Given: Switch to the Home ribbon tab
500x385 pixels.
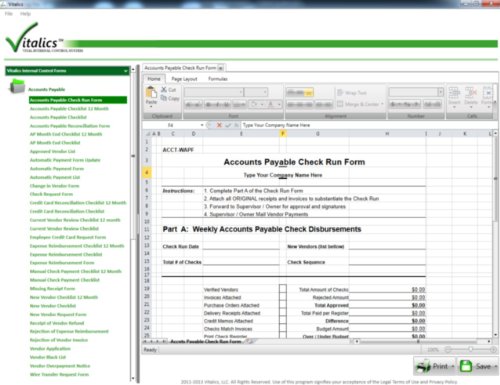Looking at the screenshot, I should pyautogui.click(x=154, y=79).
